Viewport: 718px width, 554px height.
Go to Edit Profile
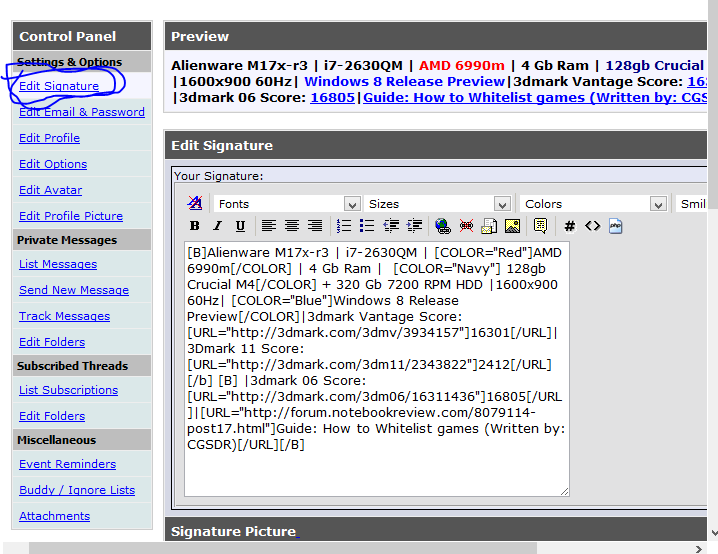coord(49,138)
